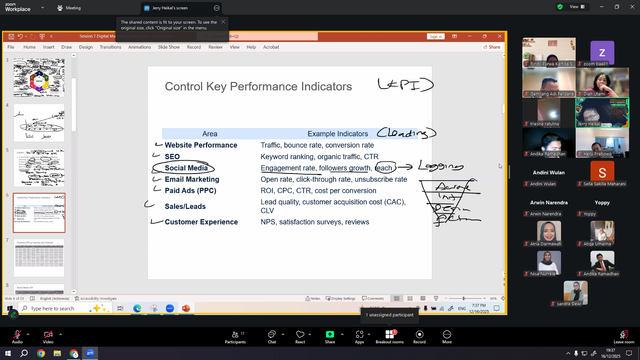Select slide 5 thumbnail
This screenshot has height=360, width=640.
tap(39, 168)
